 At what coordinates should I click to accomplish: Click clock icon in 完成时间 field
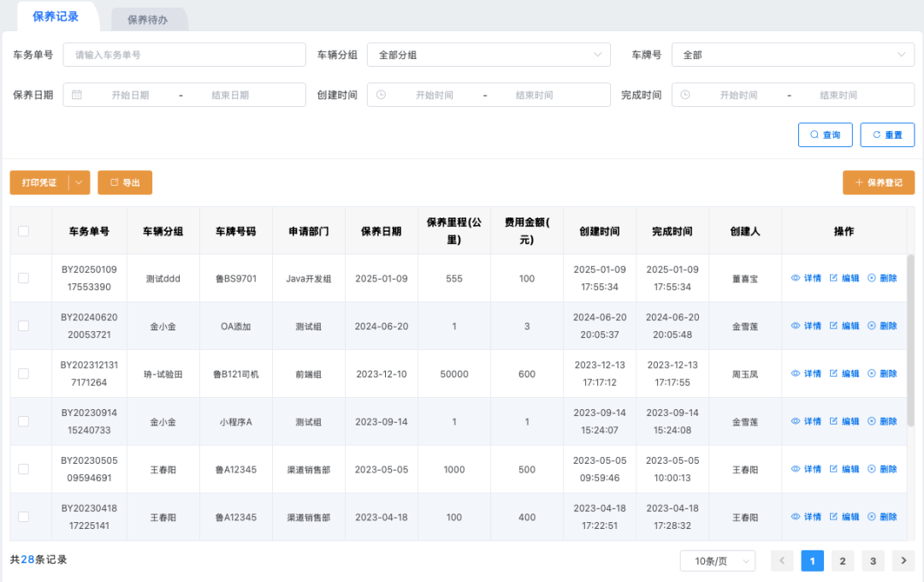pyautogui.click(x=685, y=95)
